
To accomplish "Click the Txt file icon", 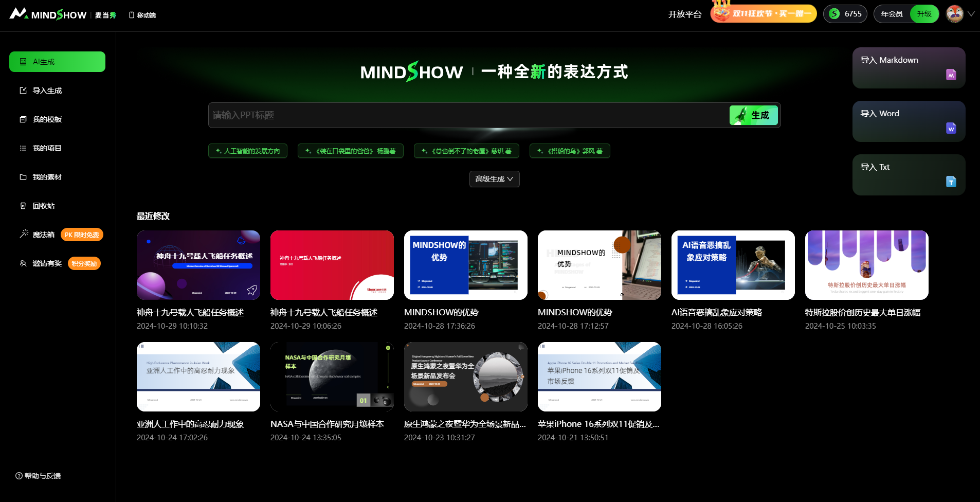I will point(951,182).
